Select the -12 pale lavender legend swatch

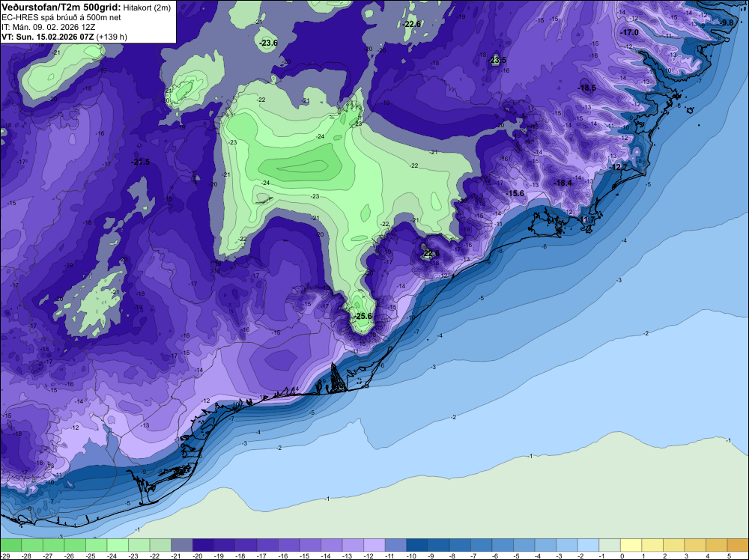point(374,545)
